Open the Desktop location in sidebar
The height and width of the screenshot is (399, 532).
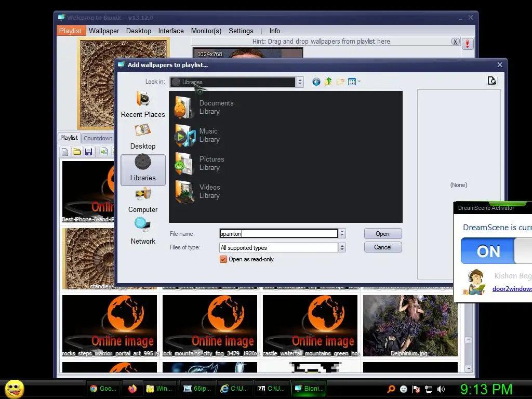(x=143, y=137)
